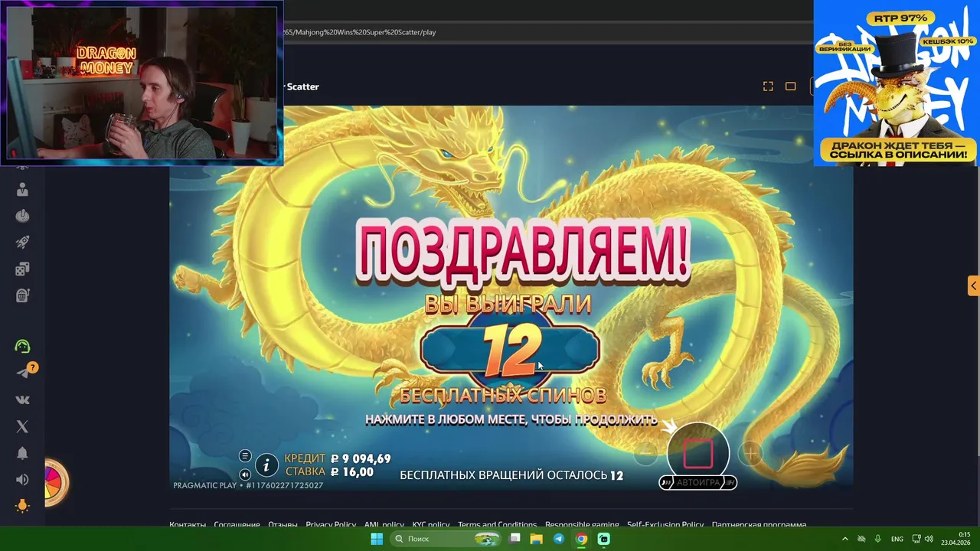Open notifications bell in the sidebar
Image resolution: width=980 pixels, height=551 pixels.
[x=22, y=453]
